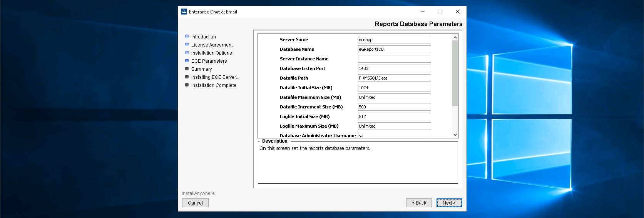Select the empty Server Instance Name field
644x218 pixels.
click(x=394, y=59)
